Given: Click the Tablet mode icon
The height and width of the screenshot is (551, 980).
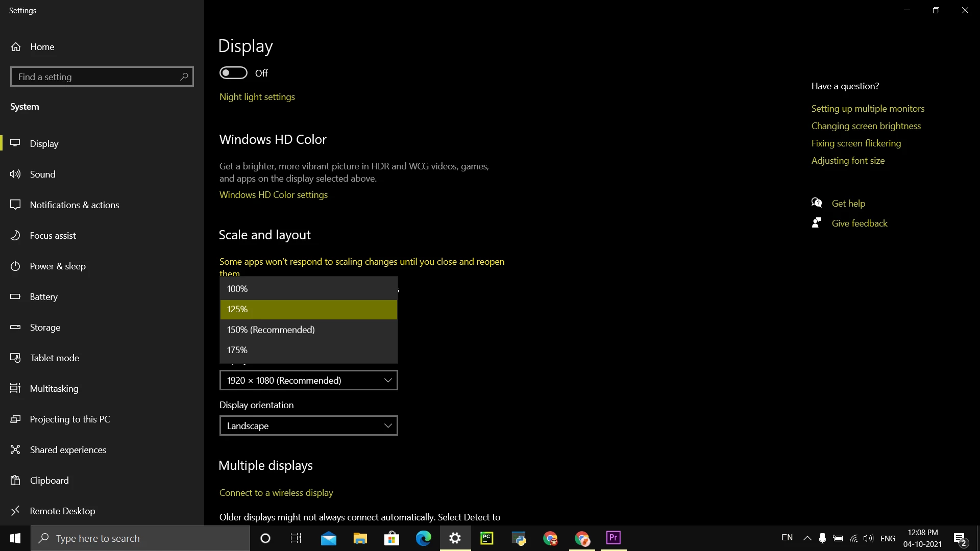Looking at the screenshot, I should [15, 358].
